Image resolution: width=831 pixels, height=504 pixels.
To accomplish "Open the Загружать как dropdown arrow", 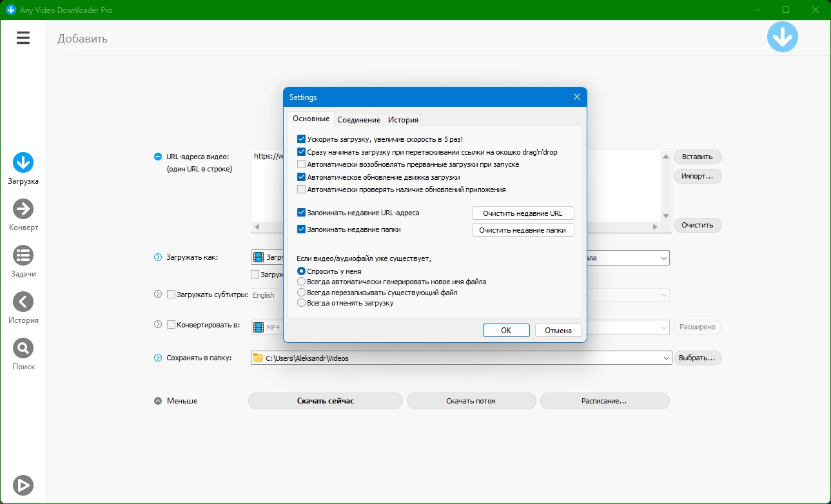I will [x=664, y=258].
